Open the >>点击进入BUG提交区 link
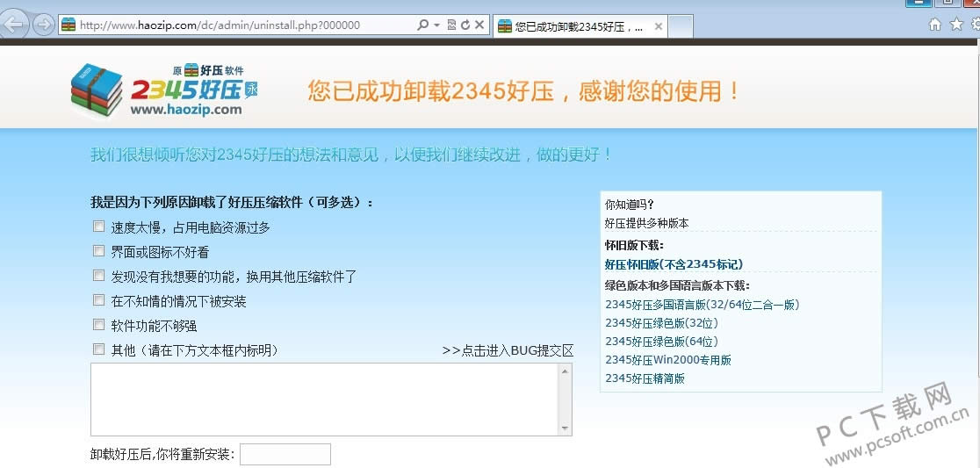 (508, 350)
